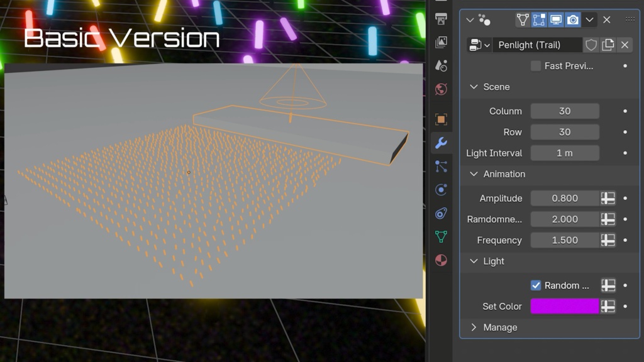
Task: Open the Physics properties tab
Action: coord(441,190)
